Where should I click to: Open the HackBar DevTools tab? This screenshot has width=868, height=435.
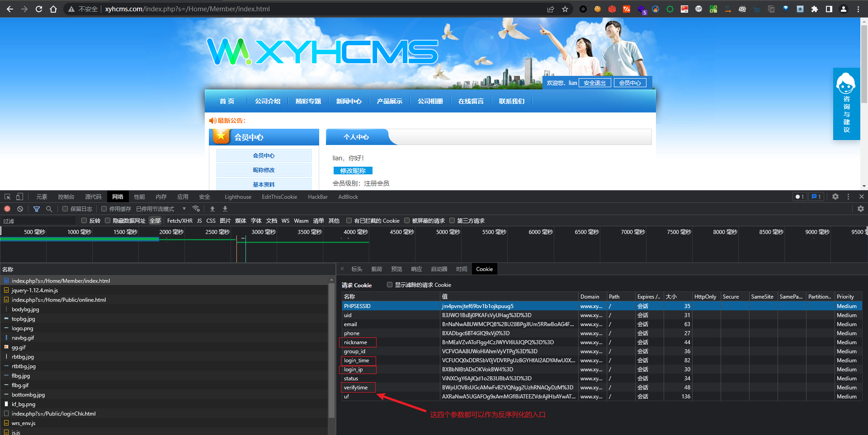318,196
